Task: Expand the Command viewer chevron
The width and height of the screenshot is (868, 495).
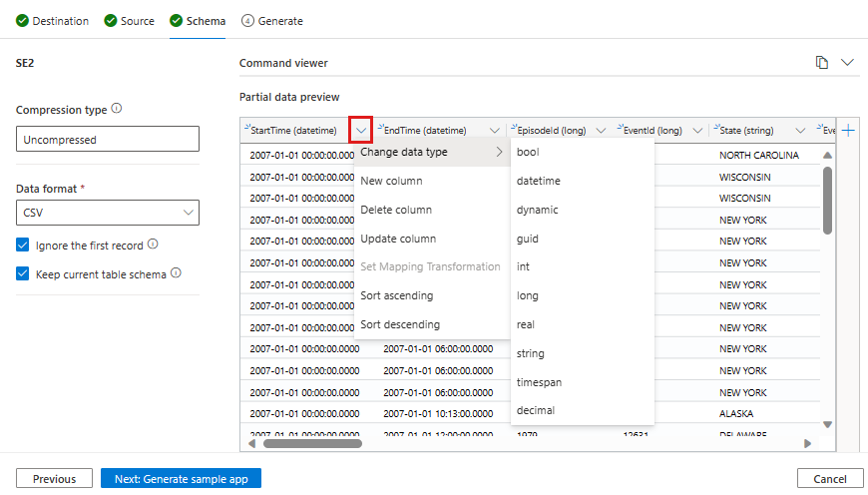Action: point(847,63)
